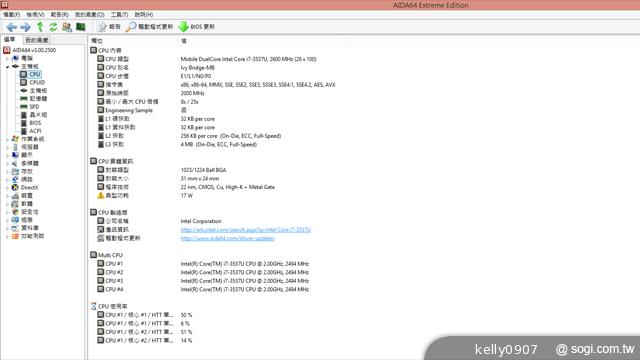
Task: Click the 資料庫 database icon in tree
Action: pos(15,228)
